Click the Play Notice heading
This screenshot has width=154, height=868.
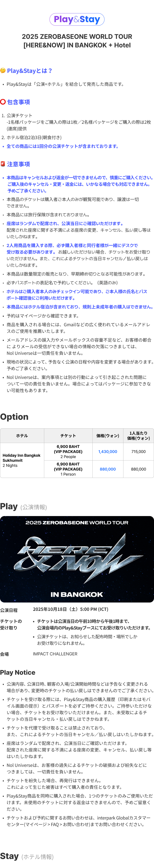point(18,672)
